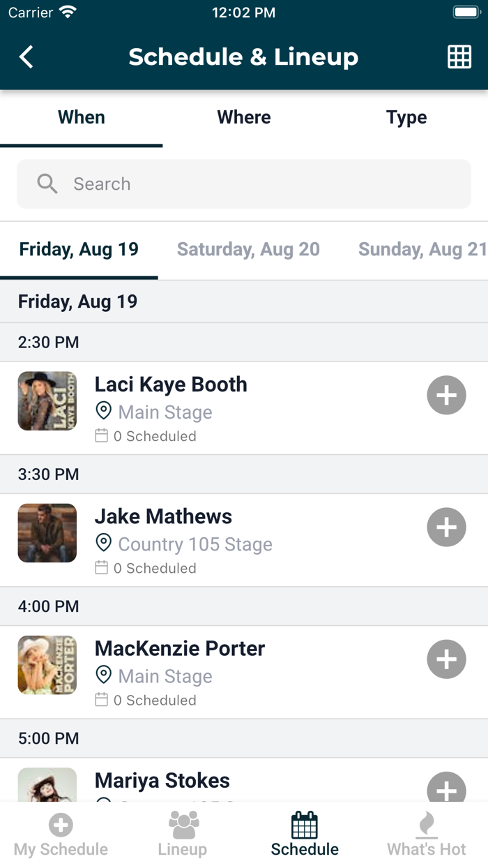Image resolution: width=488 pixels, height=868 pixels.
Task: Open What's Hot flame tab
Action: pos(427,835)
